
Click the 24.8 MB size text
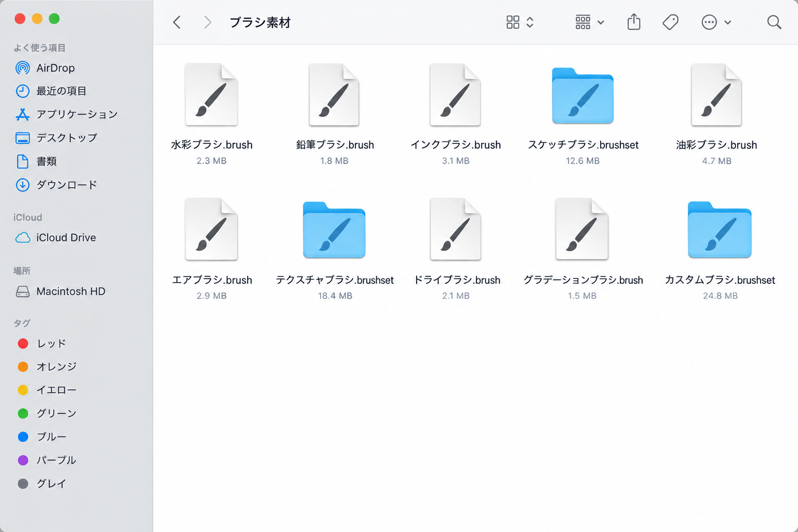pyautogui.click(x=720, y=296)
